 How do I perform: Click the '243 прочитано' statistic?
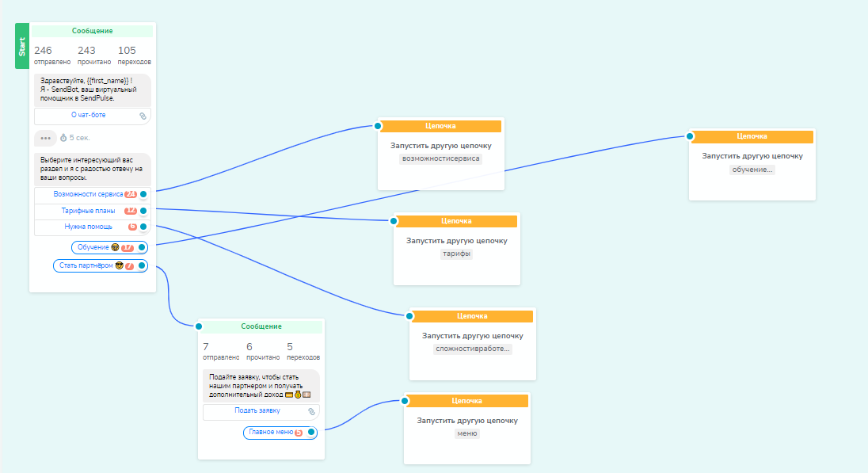click(x=94, y=55)
